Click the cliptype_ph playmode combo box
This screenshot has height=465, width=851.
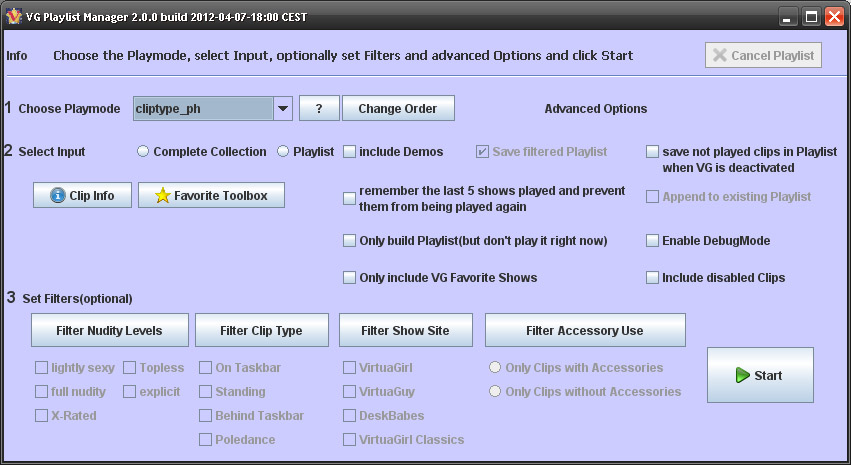tap(202, 108)
